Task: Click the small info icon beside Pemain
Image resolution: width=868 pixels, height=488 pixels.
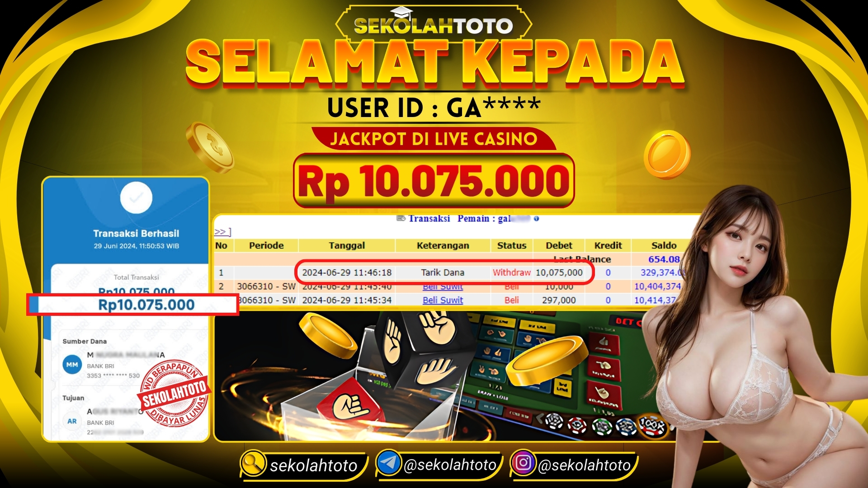Action: click(536, 219)
